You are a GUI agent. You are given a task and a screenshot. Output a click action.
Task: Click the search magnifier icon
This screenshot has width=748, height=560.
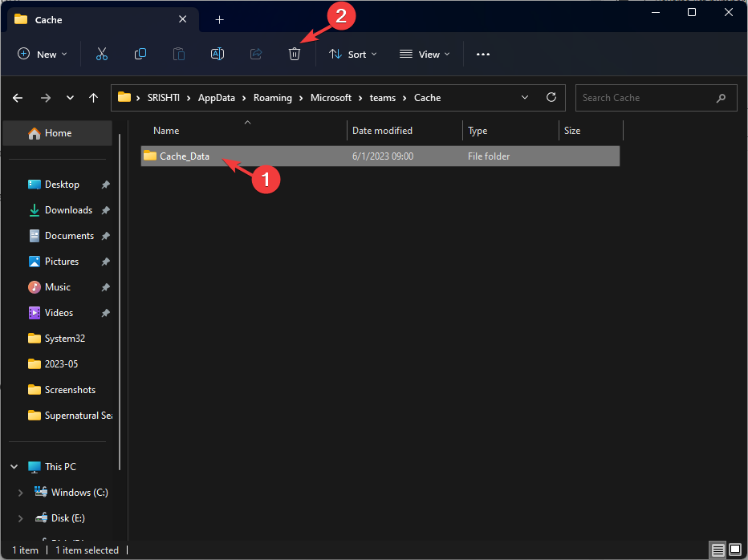pos(721,98)
